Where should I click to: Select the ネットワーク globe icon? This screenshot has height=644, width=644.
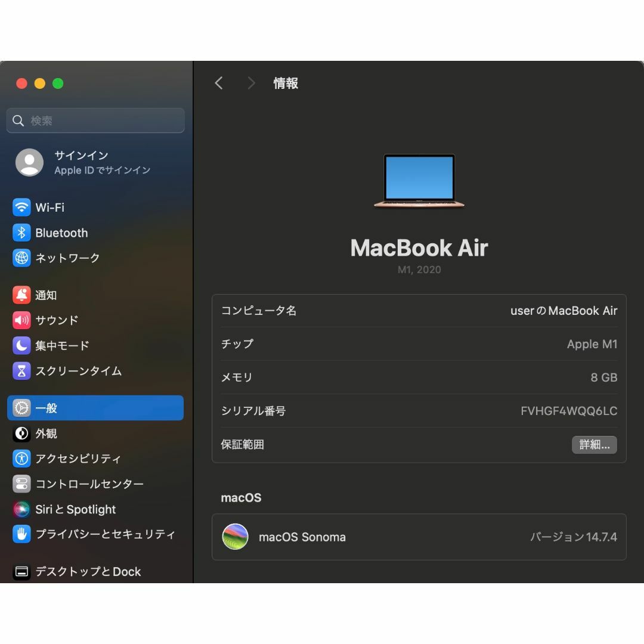[x=21, y=258]
